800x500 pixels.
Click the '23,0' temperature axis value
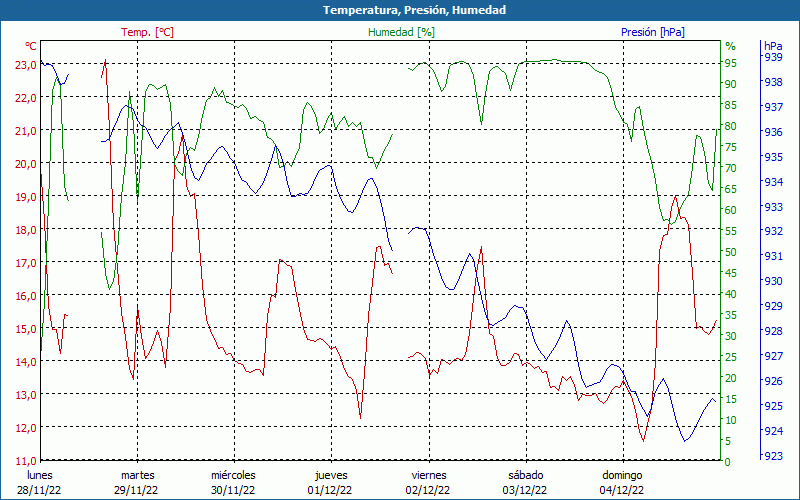[x=27, y=65]
